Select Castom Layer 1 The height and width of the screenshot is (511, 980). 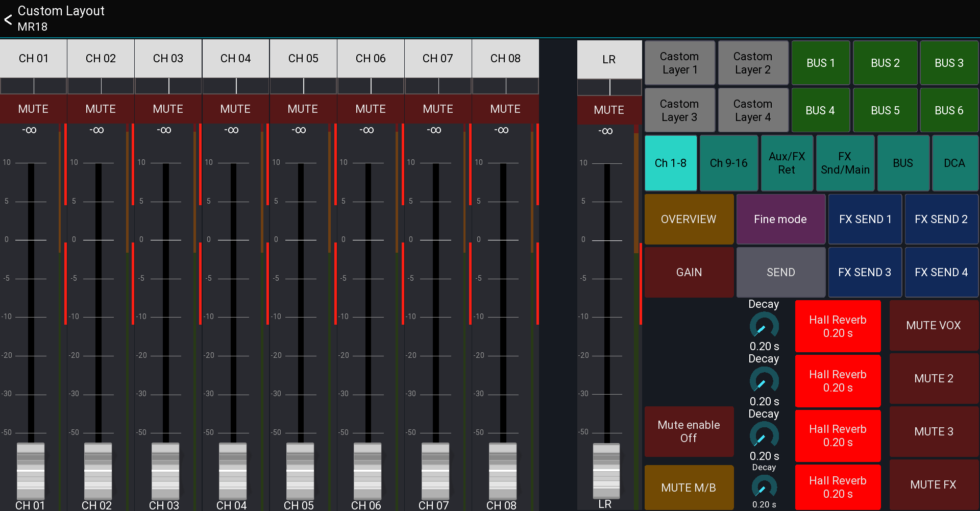(x=679, y=62)
